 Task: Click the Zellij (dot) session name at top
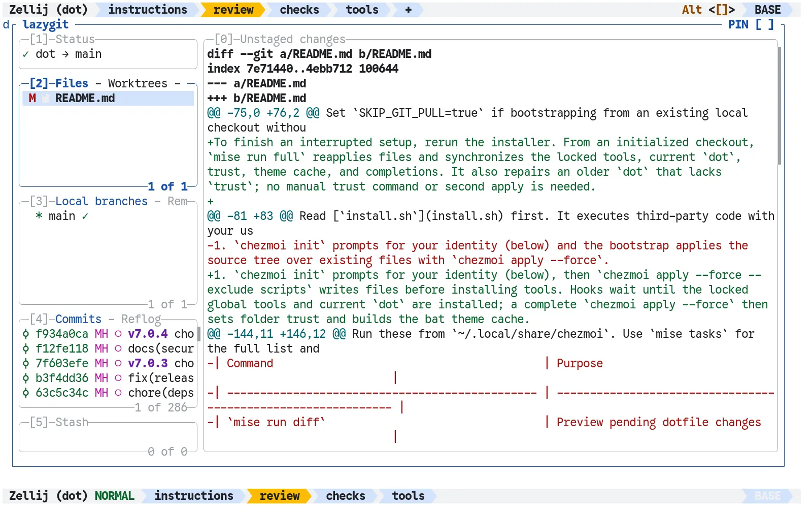(x=48, y=10)
